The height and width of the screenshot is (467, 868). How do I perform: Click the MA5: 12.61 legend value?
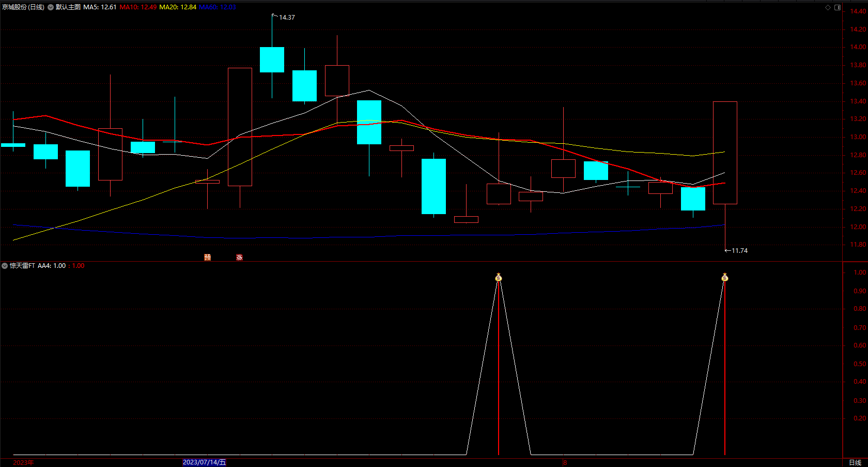click(100, 7)
